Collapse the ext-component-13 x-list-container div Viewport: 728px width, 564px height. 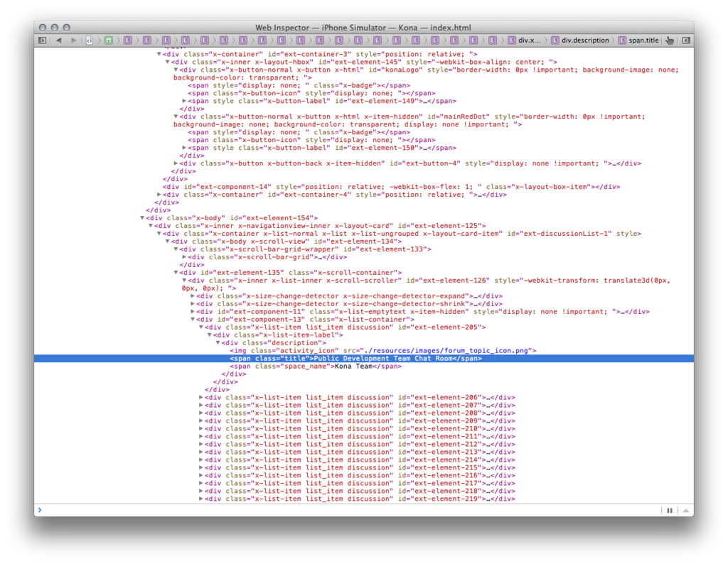pos(192,320)
